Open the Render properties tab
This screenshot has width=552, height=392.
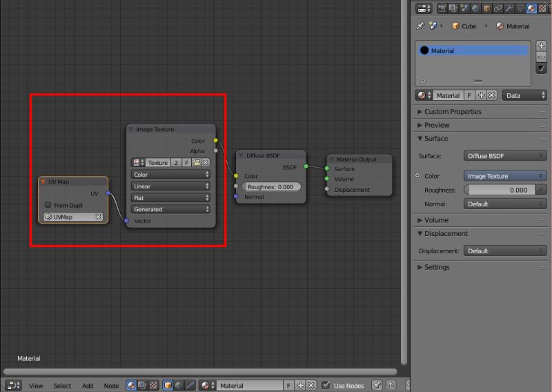[x=442, y=8]
